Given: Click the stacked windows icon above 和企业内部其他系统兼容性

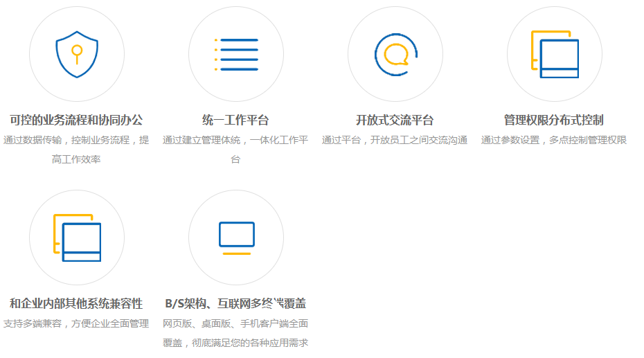Looking at the screenshot, I should click(x=77, y=238).
